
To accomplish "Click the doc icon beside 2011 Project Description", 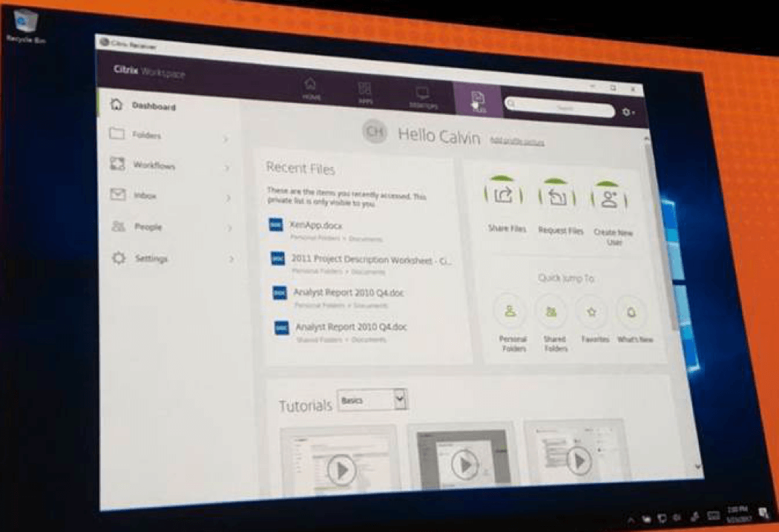I will point(277,258).
